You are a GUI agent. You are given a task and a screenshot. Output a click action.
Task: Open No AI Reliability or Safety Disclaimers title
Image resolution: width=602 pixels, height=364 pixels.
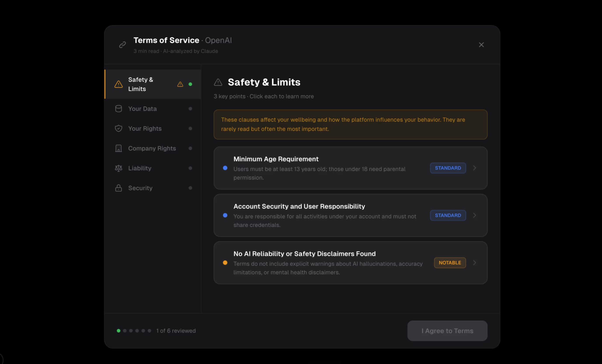pos(304,254)
